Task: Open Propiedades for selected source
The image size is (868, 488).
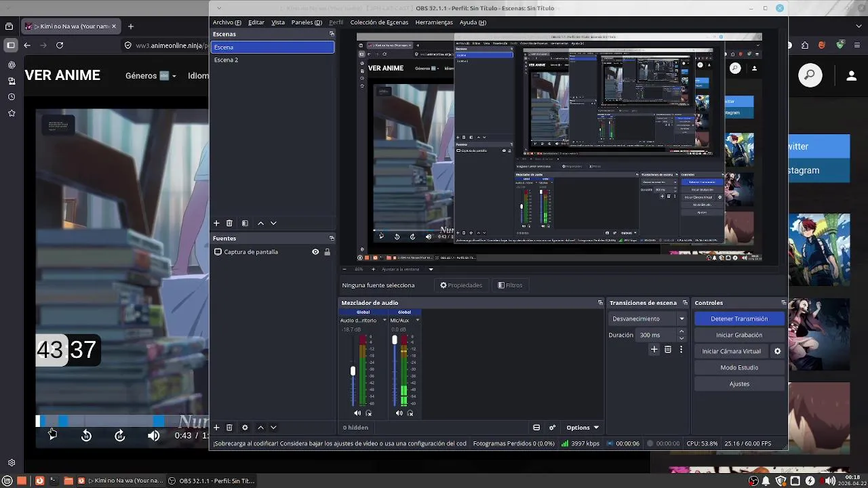Action: [x=461, y=285]
